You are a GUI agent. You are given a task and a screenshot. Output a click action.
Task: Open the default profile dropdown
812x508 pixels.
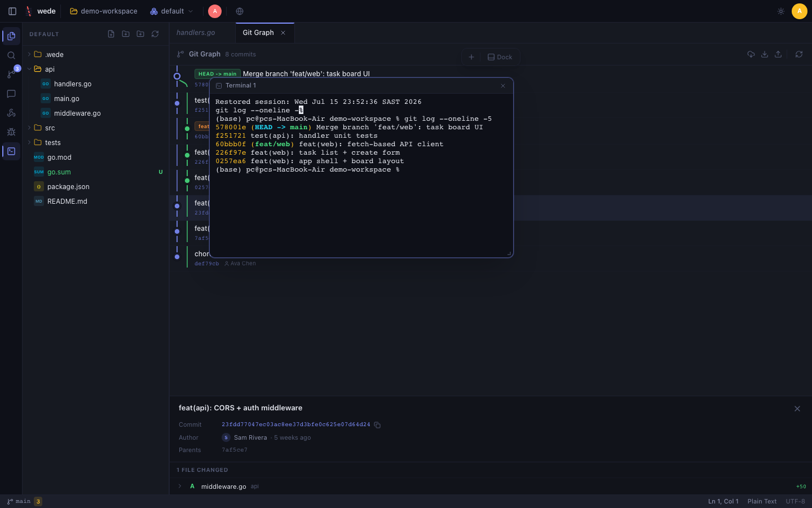172,11
